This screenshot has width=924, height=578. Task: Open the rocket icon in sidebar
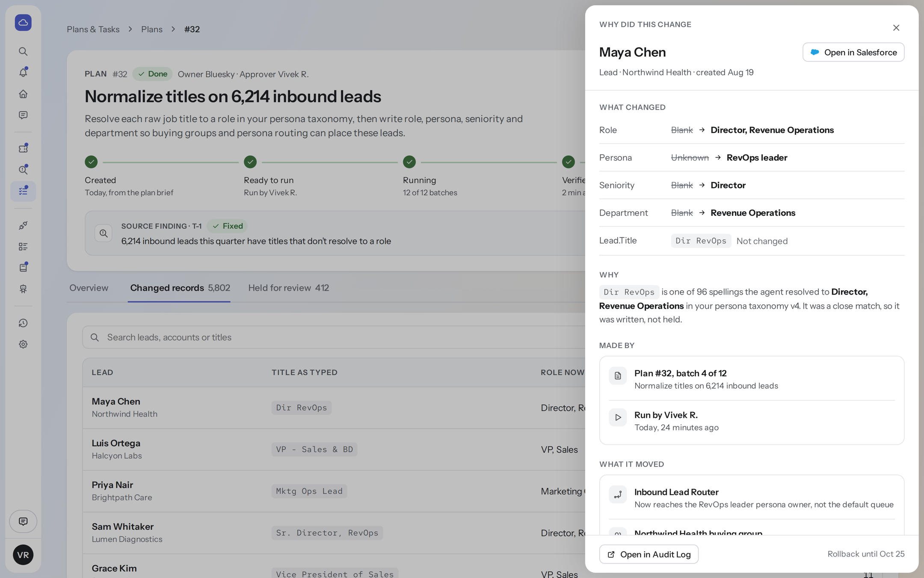click(x=23, y=225)
